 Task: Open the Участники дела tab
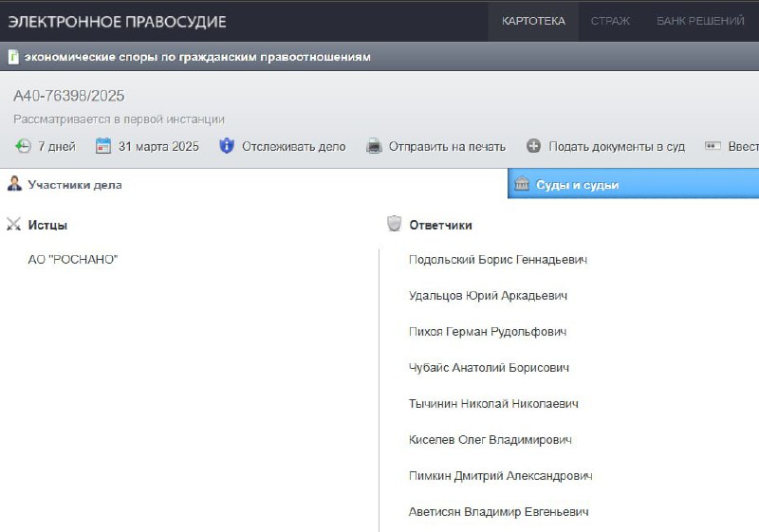75,185
